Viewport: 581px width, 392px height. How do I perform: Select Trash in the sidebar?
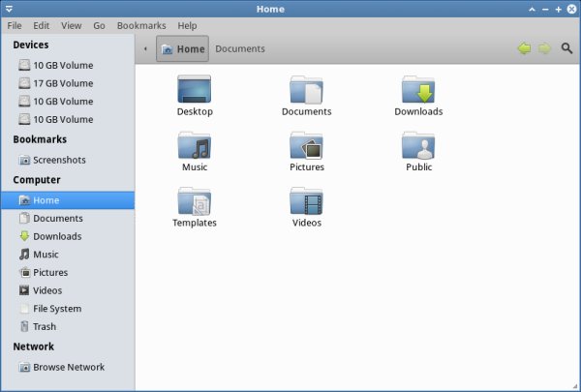(x=45, y=327)
